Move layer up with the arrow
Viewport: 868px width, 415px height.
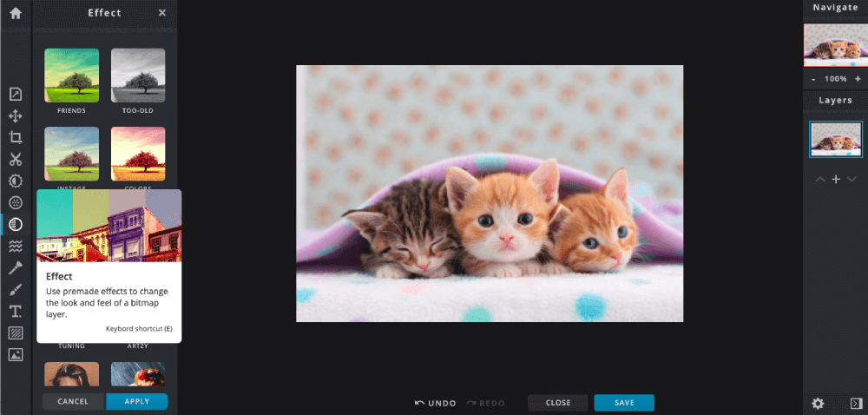point(820,179)
